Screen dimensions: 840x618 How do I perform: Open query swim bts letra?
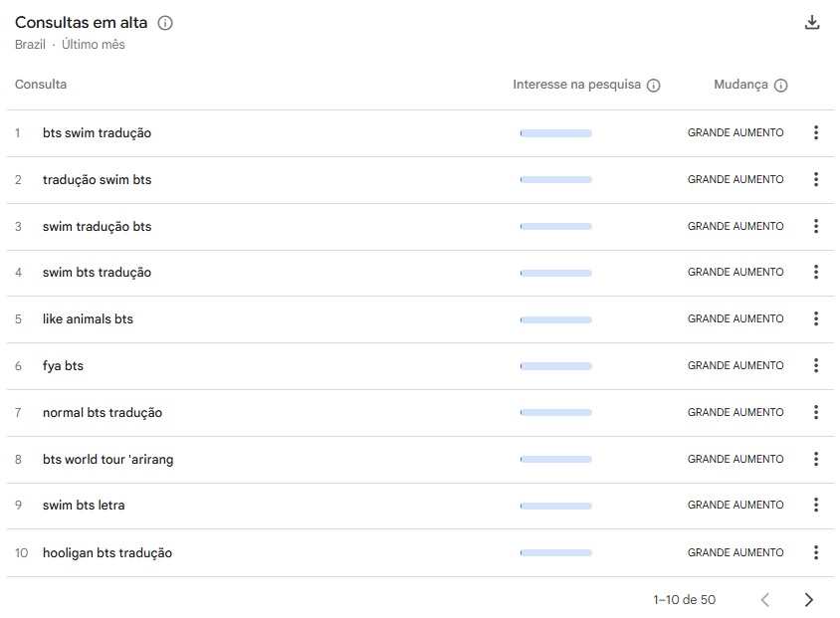(x=84, y=505)
